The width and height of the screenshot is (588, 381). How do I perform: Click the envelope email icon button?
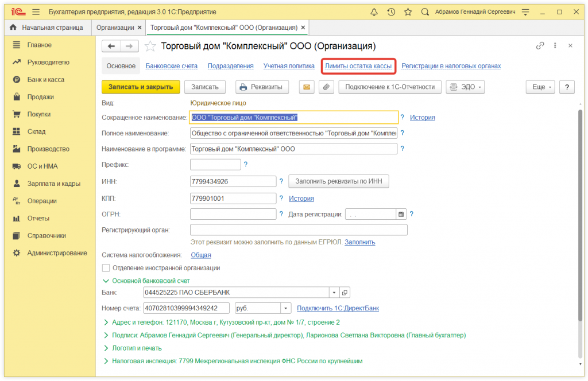307,87
